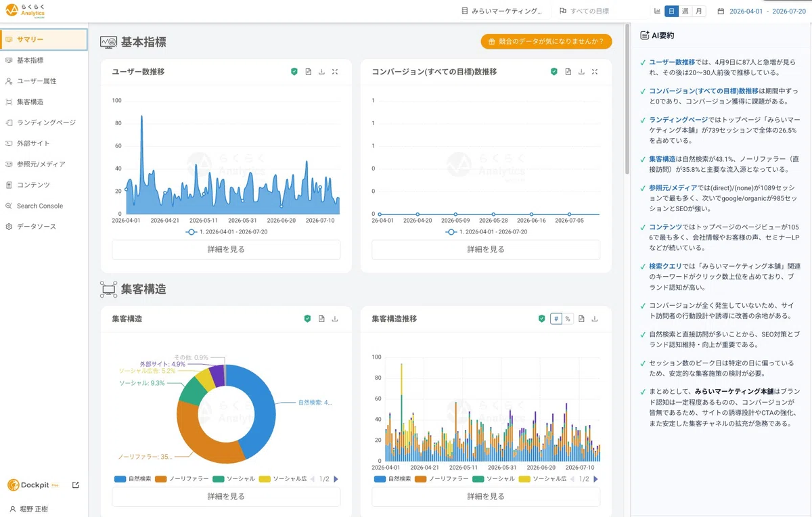Click green shield on 集客構造推移 card

(x=541, y=319)
